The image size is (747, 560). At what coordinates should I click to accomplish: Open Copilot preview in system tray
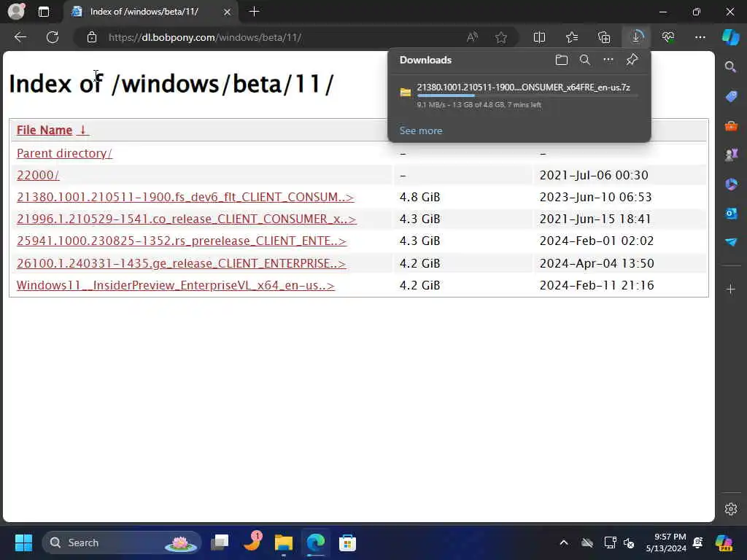click(x=724, y=542)
